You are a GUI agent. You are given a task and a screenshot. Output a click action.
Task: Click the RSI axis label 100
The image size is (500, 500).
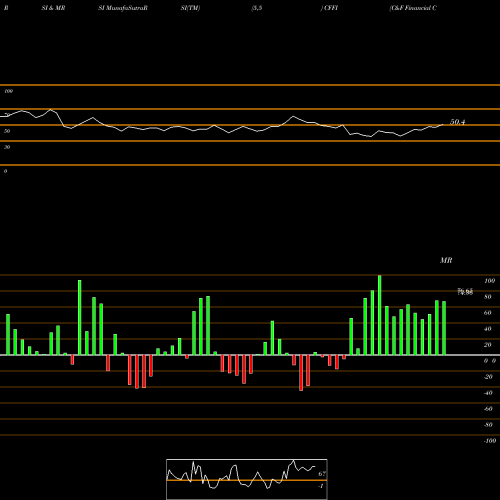(8, 91)
